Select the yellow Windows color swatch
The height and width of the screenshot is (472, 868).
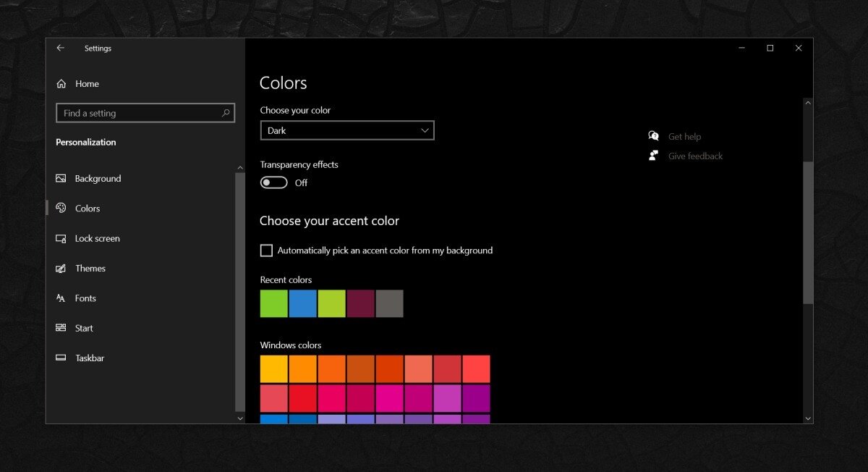coord(274,369)
